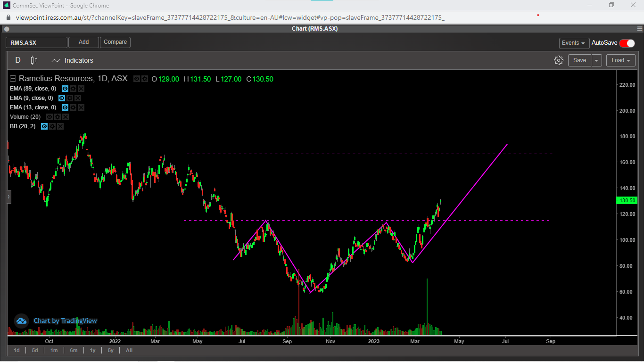Click the TradingView logo icon
644x362 pixels.
coord(21,321)
